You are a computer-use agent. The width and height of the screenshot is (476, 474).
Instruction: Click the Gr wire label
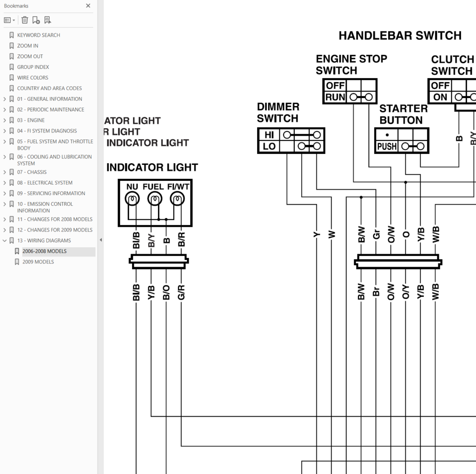[376, 235]
